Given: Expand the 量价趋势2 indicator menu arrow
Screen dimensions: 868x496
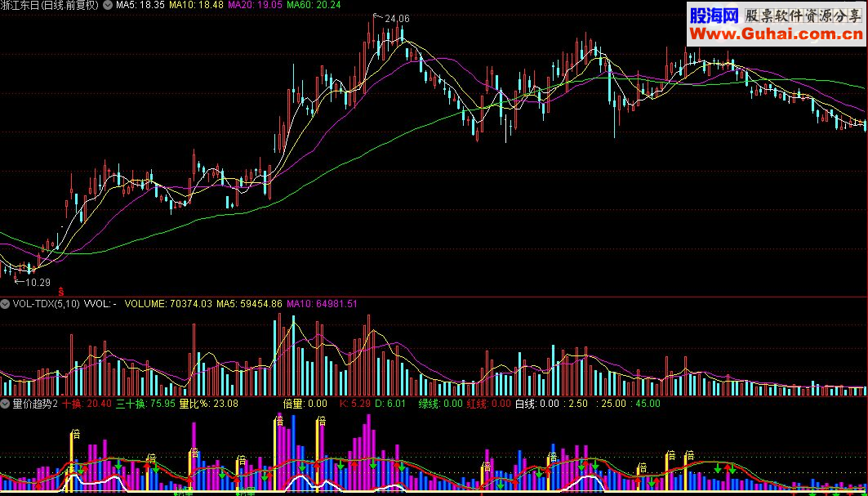Looking at the screenshot, I should [5, 404].
